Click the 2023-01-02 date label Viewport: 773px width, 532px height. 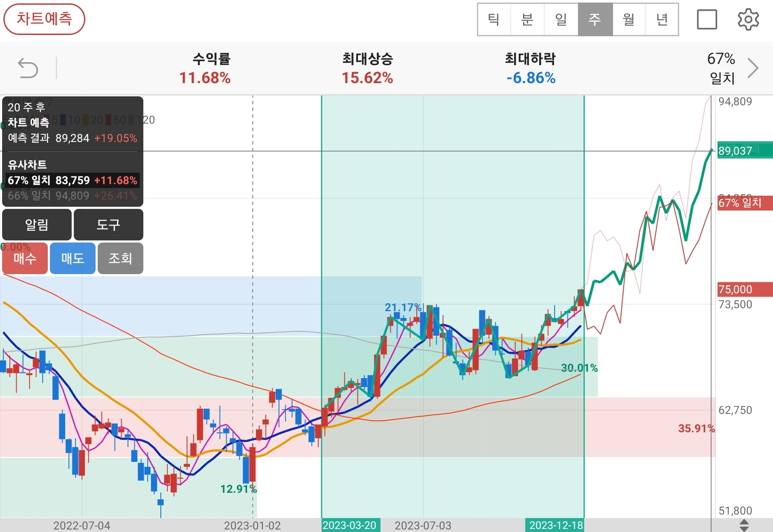tap(253, 526)
